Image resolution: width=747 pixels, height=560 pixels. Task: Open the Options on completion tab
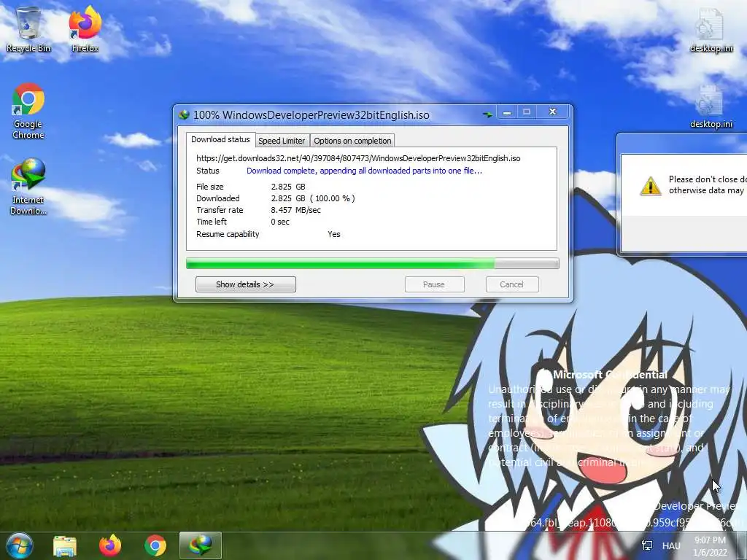coord(352,141)
